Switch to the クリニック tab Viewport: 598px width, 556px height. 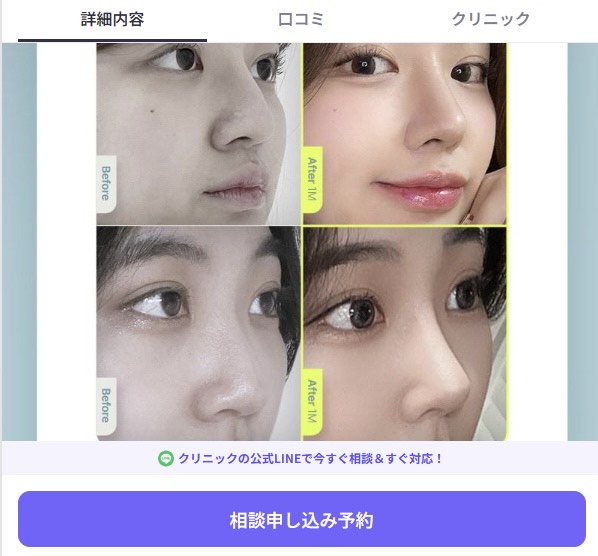coord(491,19)
